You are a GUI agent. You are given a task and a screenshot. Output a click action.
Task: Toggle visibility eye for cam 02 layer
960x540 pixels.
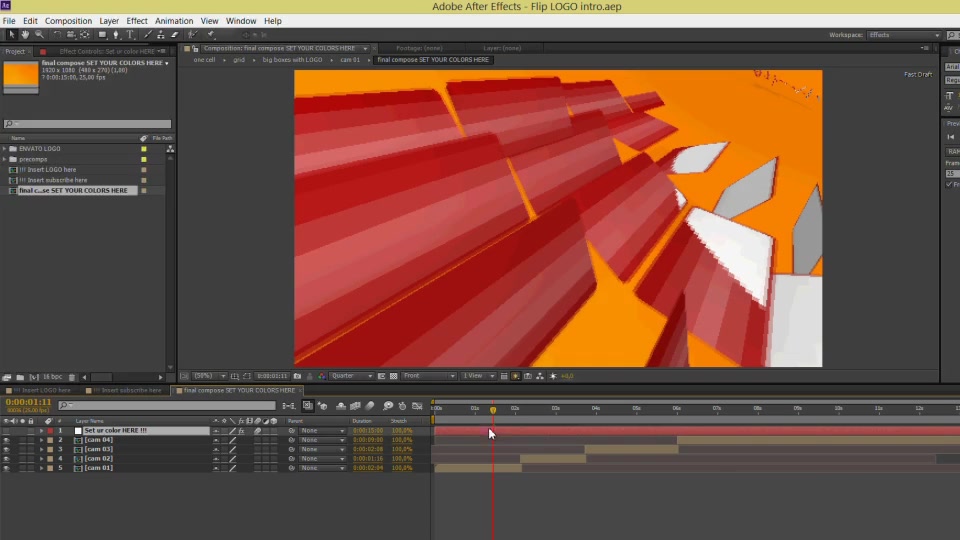pos(6,459)
